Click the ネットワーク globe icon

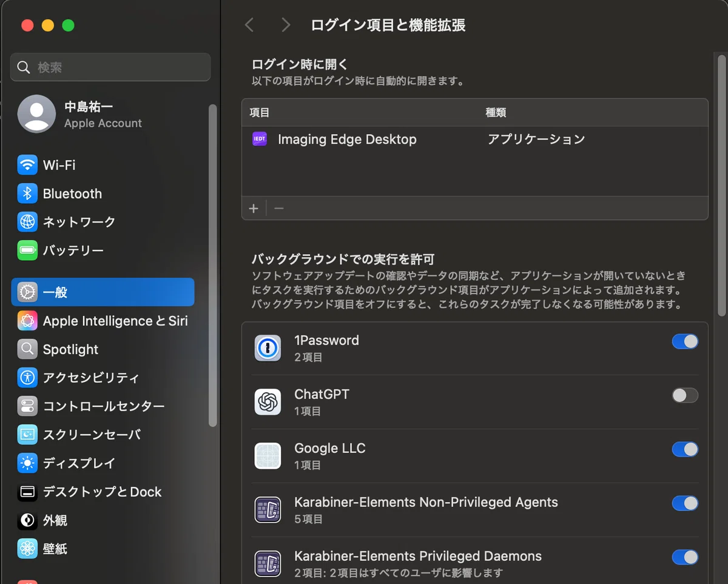pyautogui.click(x=27, y=222)
